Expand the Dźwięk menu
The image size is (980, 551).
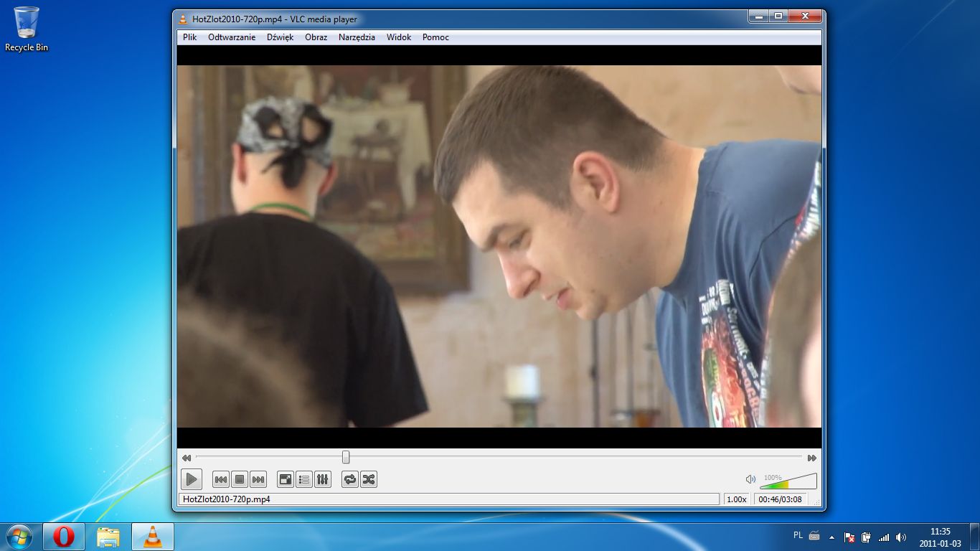pos(280,37)
